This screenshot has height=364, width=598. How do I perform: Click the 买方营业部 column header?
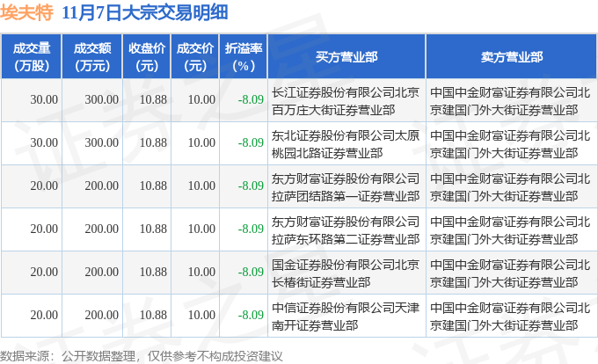coord(346,56)
